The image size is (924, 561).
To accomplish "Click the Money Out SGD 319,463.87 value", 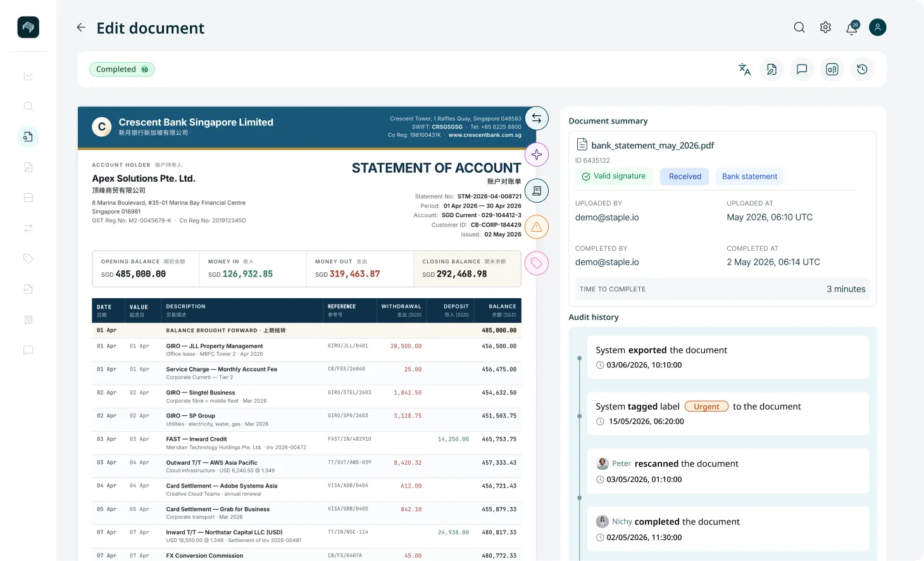I will tap(347, 274).
